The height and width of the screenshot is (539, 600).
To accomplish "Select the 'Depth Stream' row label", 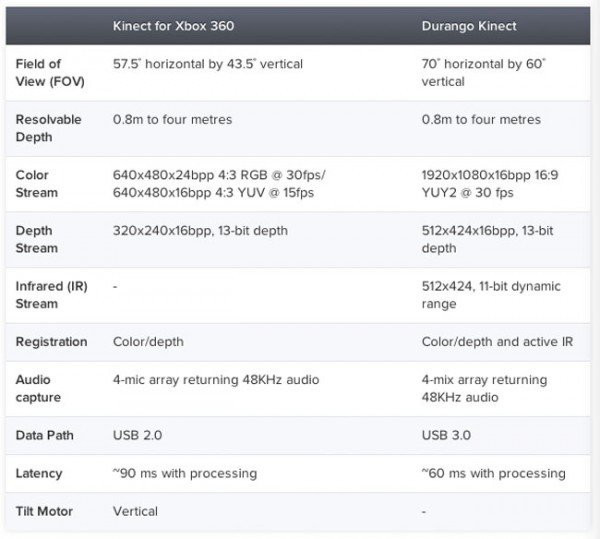I will click(x=36, y=239).
